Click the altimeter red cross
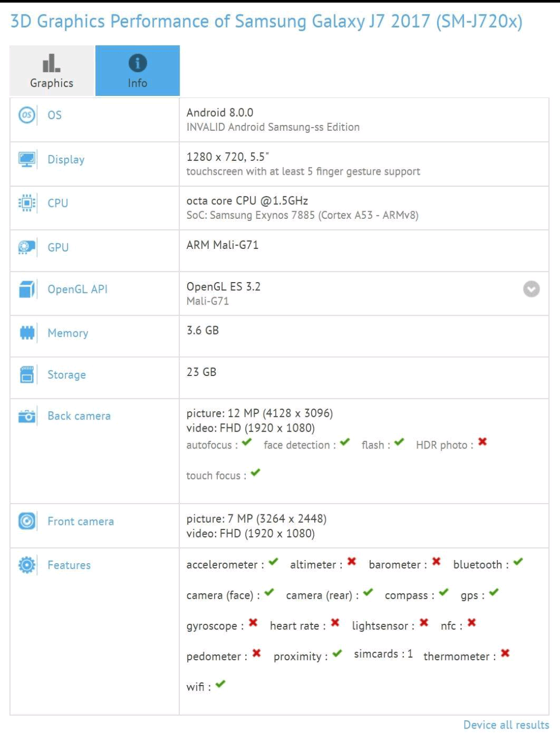 (352, 561)
